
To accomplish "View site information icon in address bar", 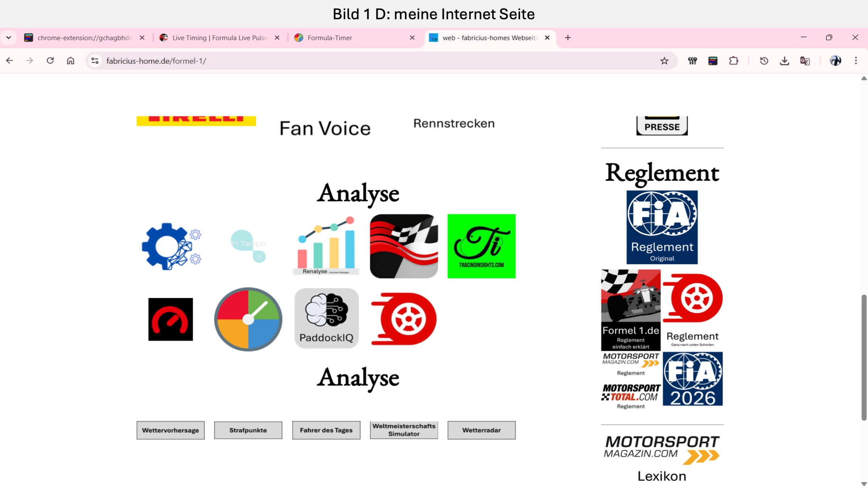I will click(x=95, y=61).
